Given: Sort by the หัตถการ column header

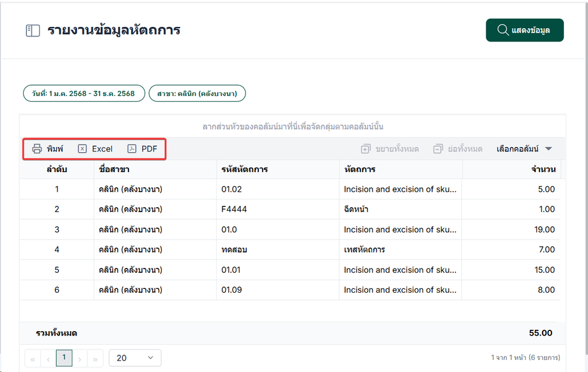Looking at the screenshot, I should tap(401, 169).
